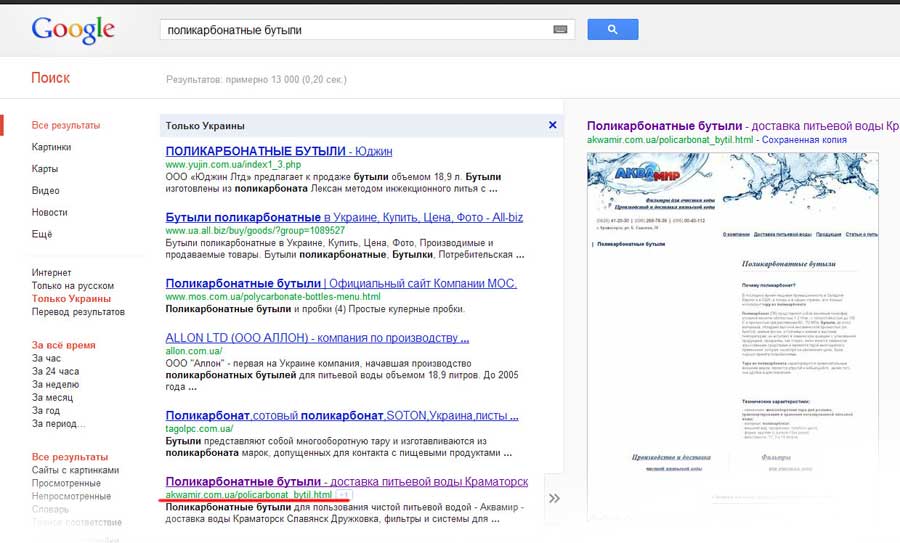Screen dimensions: 900x543
Task: Click the Результатов: примерно 13 000 stats text
Action: (x=256, y=79)
